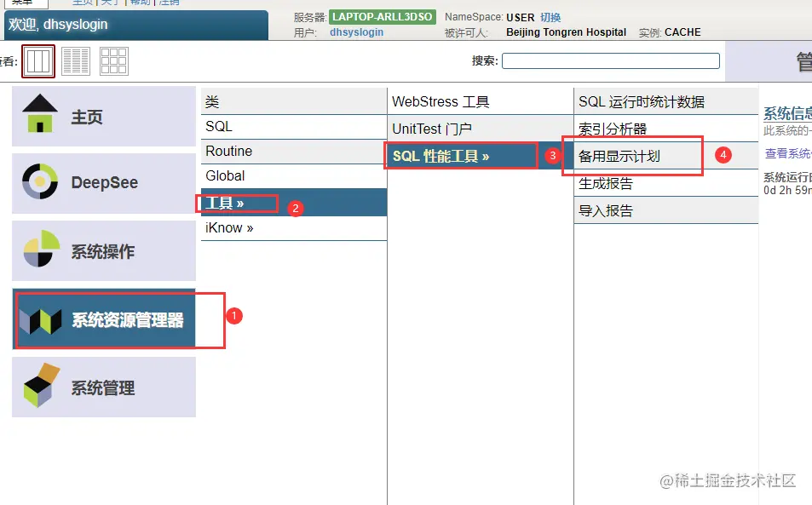
Task: Open 备用显示计划
Action: click(x=666, y=156)
